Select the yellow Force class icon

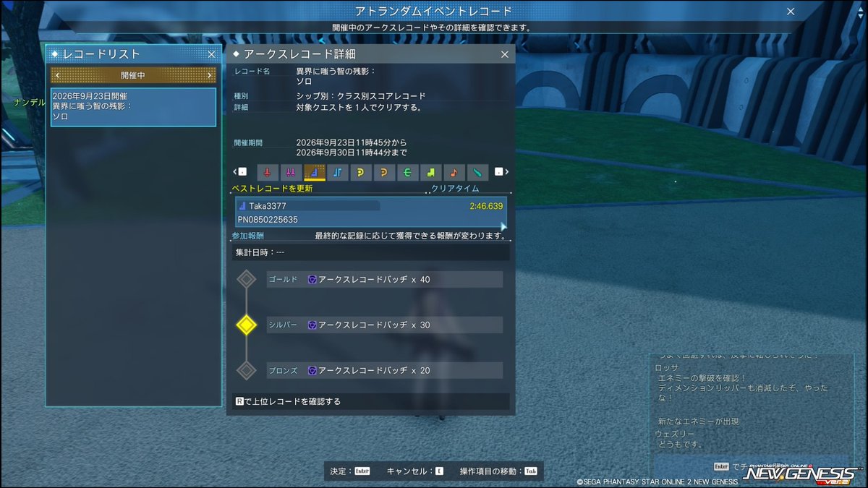[x=360, y=172]
